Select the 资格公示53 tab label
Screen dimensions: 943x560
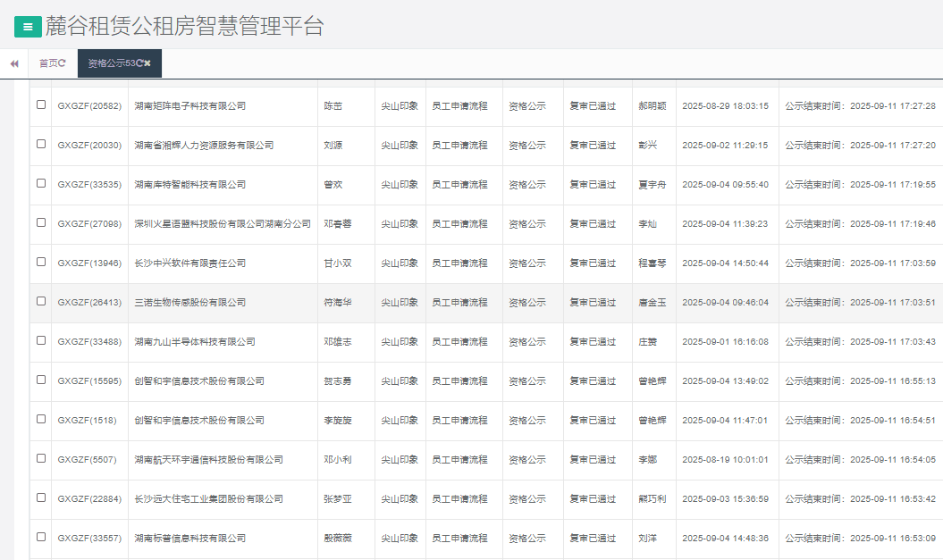[x=110, y=63]
